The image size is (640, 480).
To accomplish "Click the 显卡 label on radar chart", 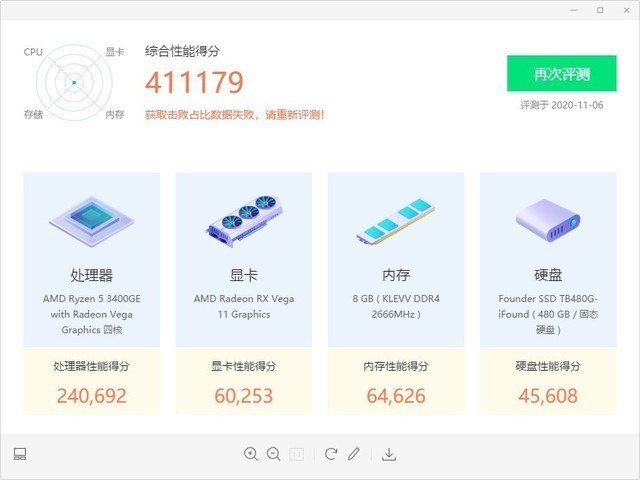I will (x=115, y=52).
